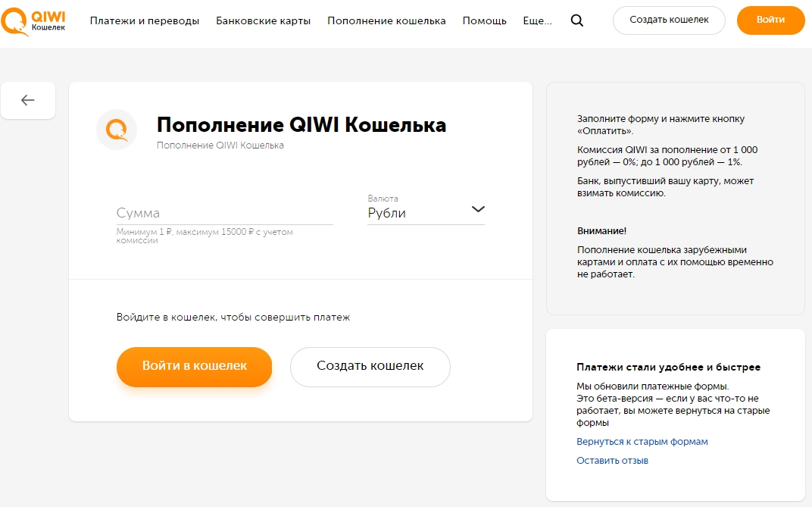Click the Мы обновили платежные формы text

673,405
